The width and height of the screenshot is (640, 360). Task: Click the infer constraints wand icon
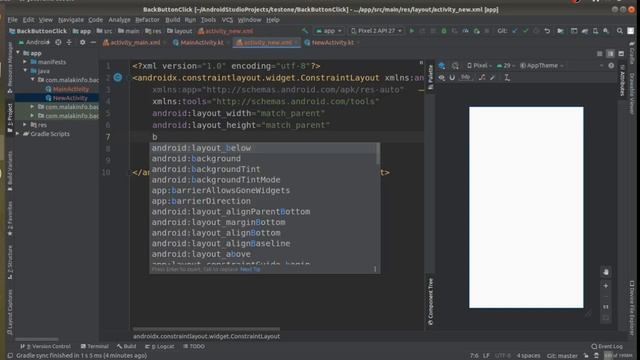(x=493, y=78)
